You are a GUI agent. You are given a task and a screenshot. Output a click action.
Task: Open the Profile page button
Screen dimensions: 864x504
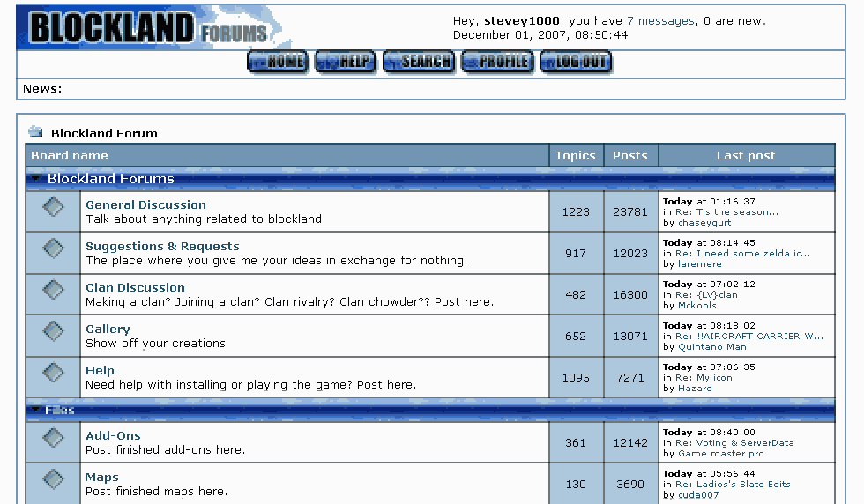(497, 62)
